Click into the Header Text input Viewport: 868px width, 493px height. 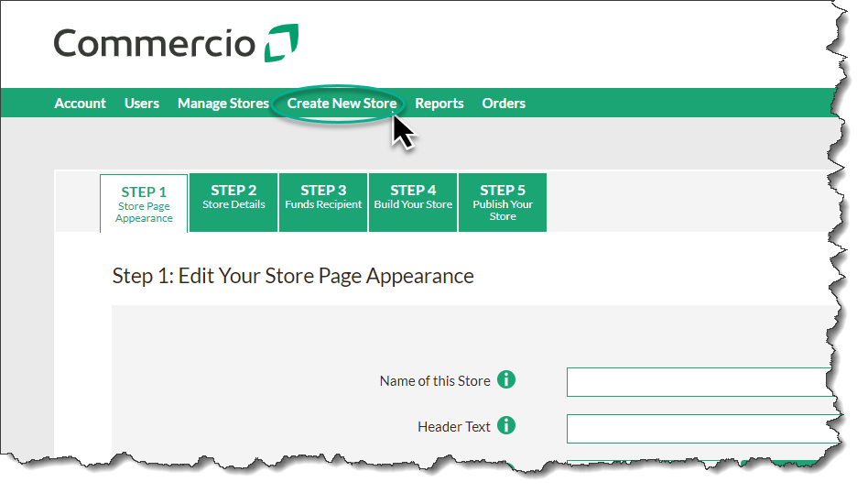click(x=702, y=429)
